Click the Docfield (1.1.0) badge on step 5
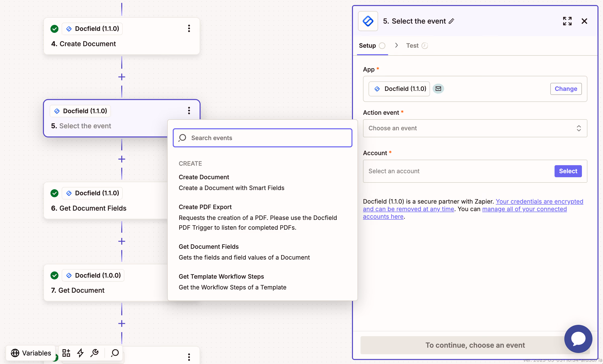This screenshot has width=603, height=364. tap(80, 111)
